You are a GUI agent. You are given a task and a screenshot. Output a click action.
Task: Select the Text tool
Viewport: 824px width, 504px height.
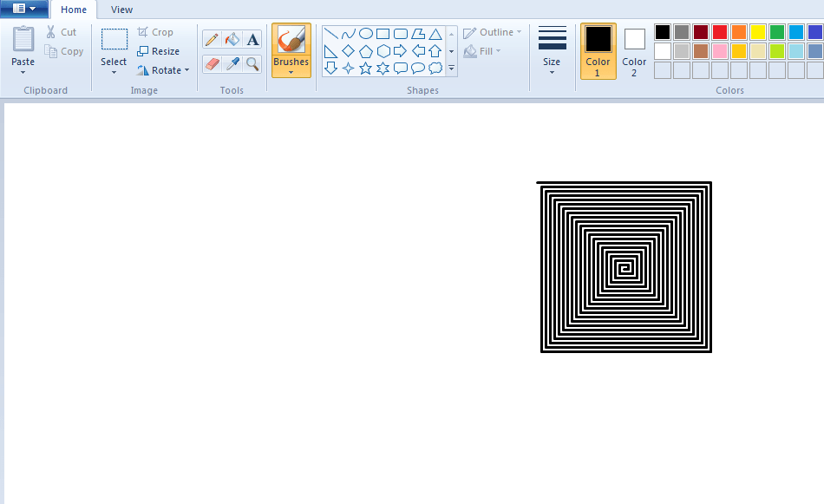click(252, 39)
